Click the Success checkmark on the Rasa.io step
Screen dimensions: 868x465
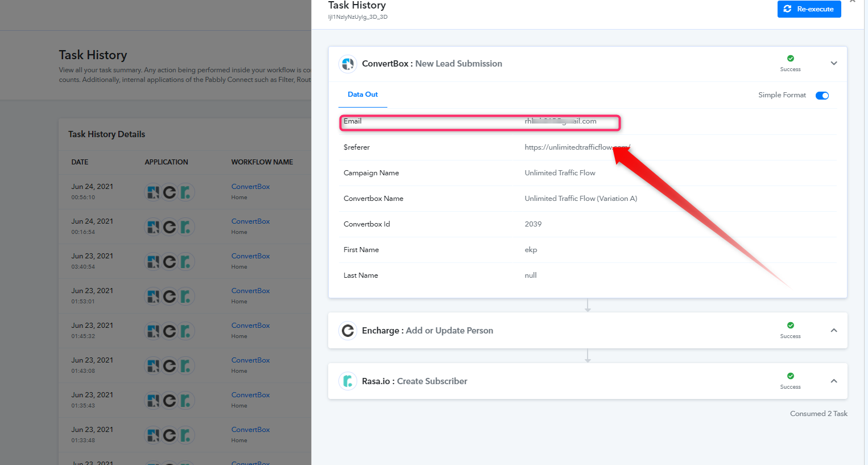(x=791, y=376)
